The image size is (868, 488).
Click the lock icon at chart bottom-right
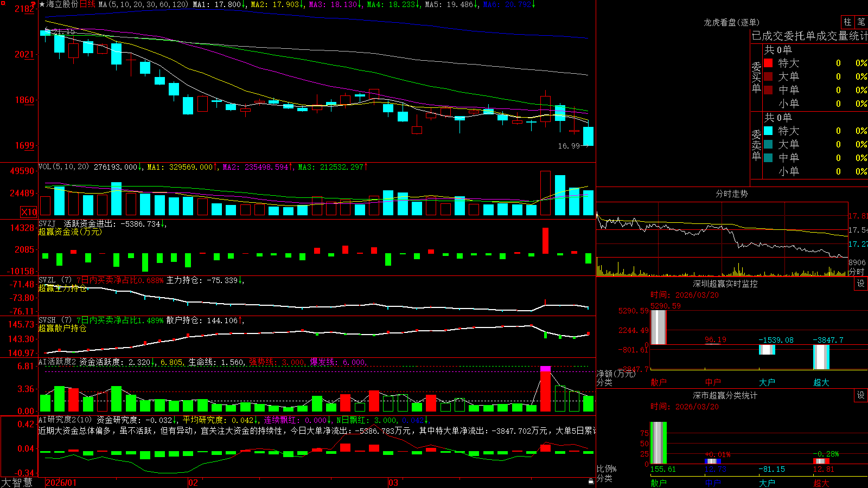coord(591,481)
